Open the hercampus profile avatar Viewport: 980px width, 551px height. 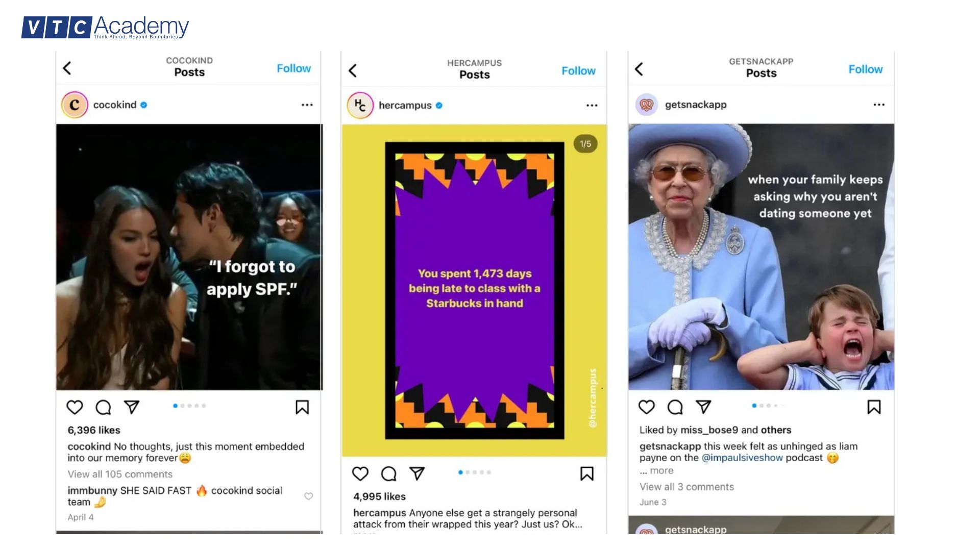click(360, 106)
